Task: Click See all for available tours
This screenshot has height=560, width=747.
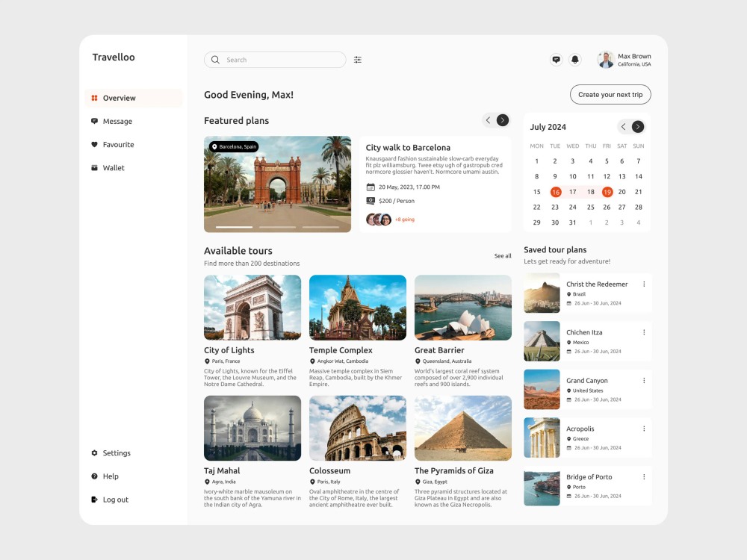Action: [x=503, y=256]
